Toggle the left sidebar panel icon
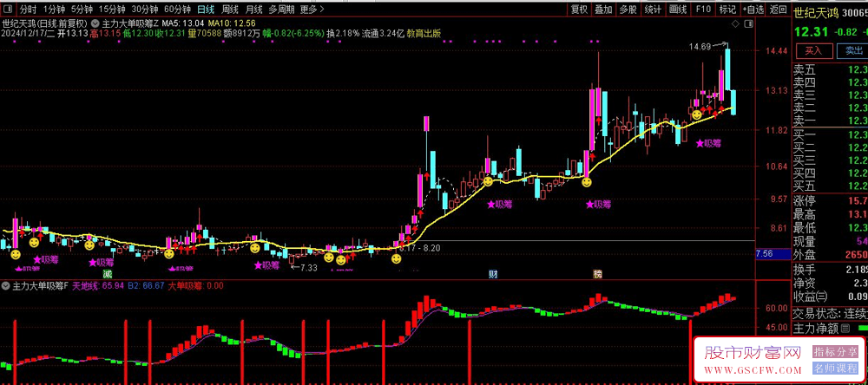The width and height of the screenshot is (868, 385). [x=7, y=10]
